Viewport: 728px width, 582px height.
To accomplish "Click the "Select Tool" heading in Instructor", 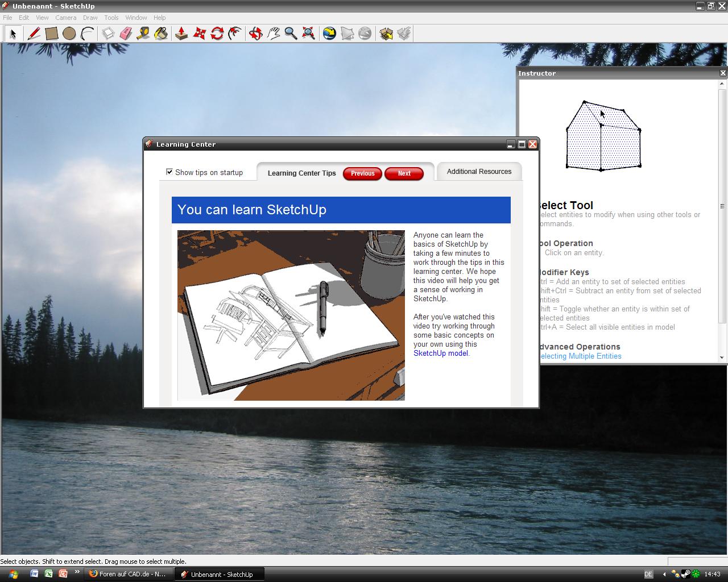I will pyautogui.click(x=566, y=205).
